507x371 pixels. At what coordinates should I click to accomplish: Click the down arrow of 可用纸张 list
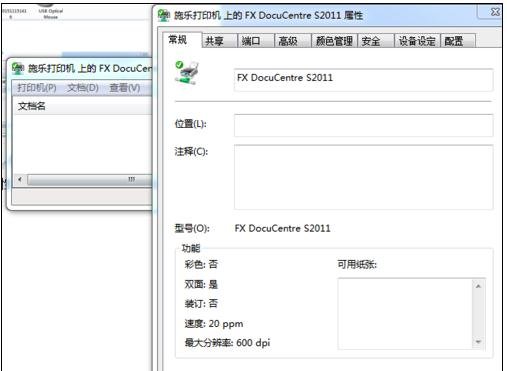478,342
